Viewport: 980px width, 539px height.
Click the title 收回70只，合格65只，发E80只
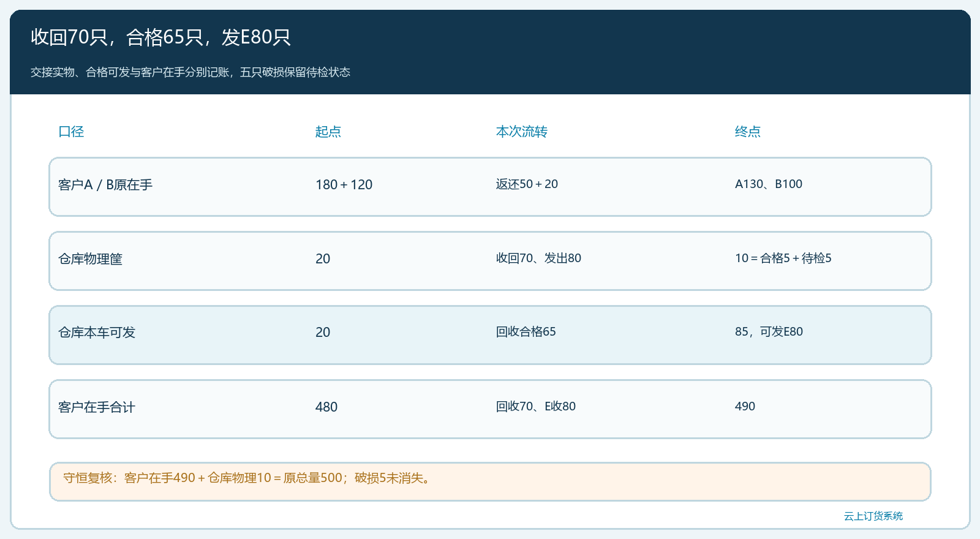(x=160, y=37)
